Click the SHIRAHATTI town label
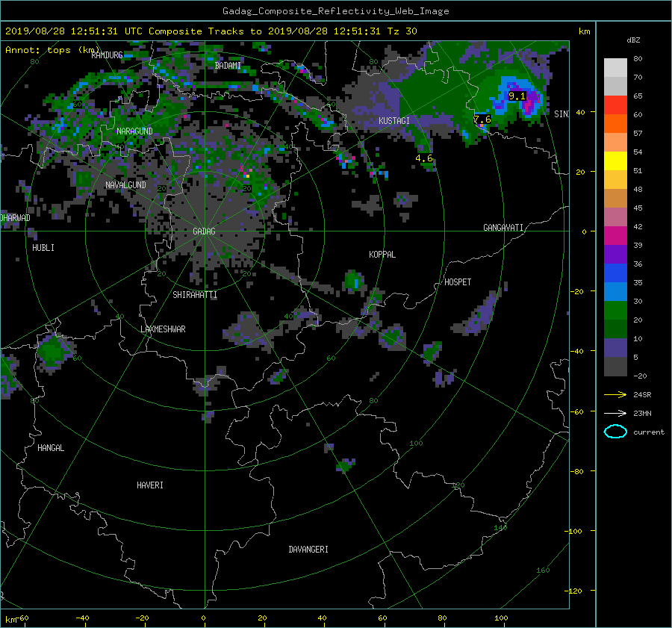 pos(195,295)
